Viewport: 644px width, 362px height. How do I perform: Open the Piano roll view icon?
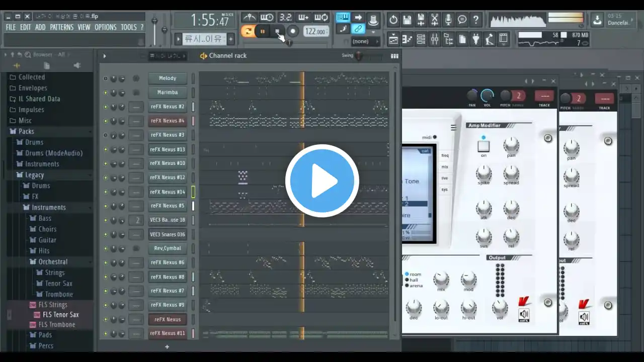point(407,39)
